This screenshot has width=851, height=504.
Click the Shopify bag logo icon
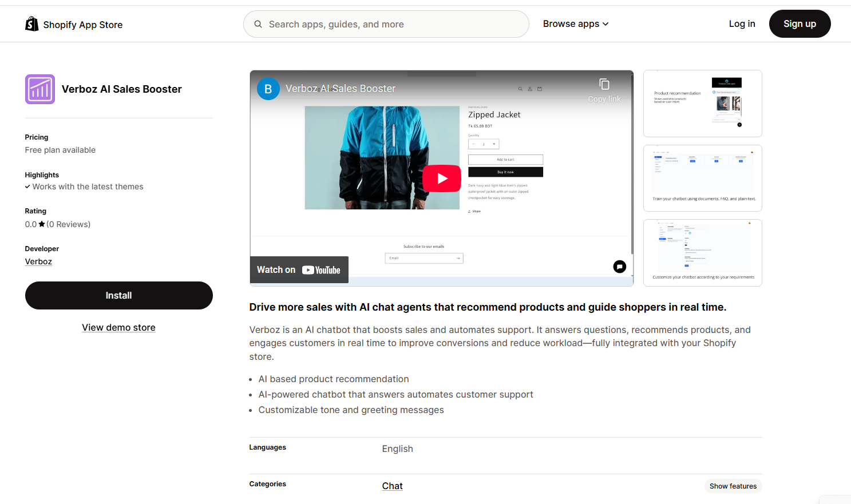(x=32, y=24)
